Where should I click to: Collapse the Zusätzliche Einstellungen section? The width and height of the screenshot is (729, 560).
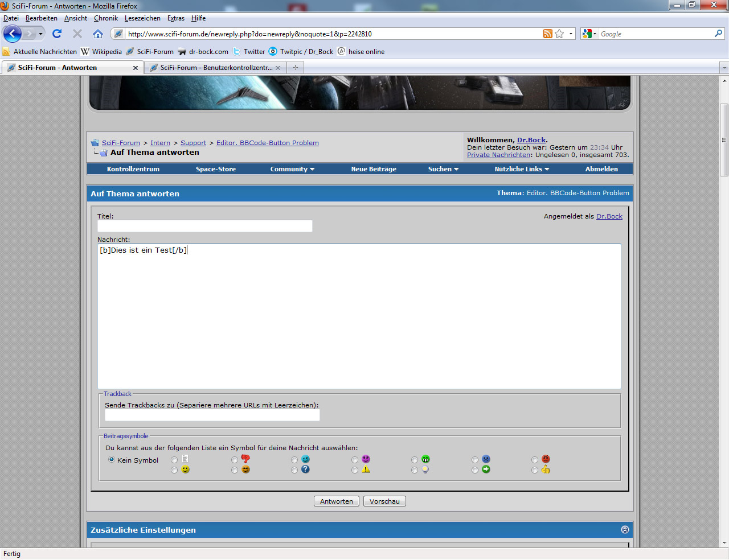[625, 530]
